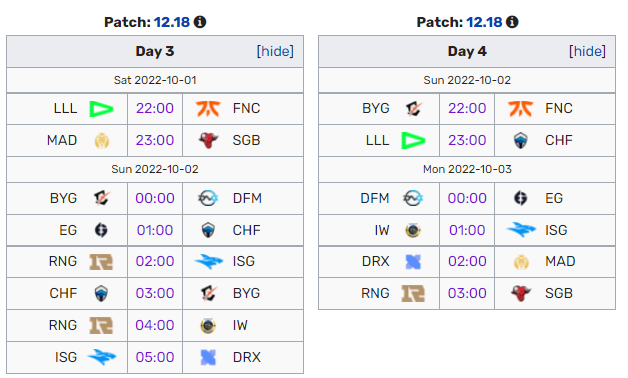
Task: Click the Day 3 03:00 CHF vs BYG match time
Action: coord(155,293)
